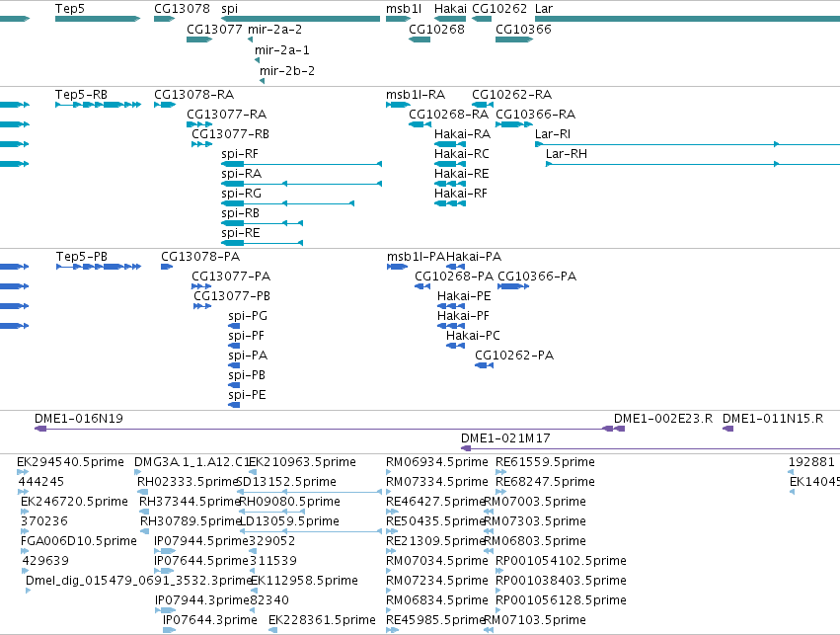Click the CG13078-PA protein feature
The image size is (840, 635).
pos(167,267)
